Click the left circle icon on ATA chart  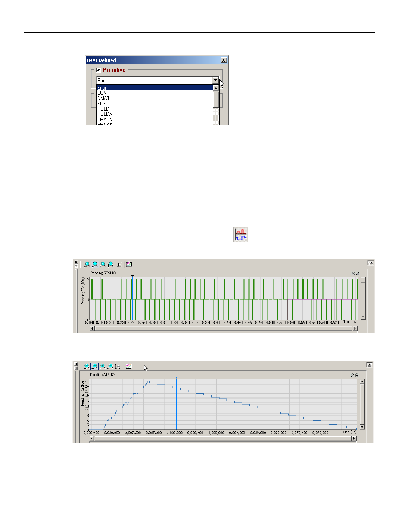[x=352, y=376]
